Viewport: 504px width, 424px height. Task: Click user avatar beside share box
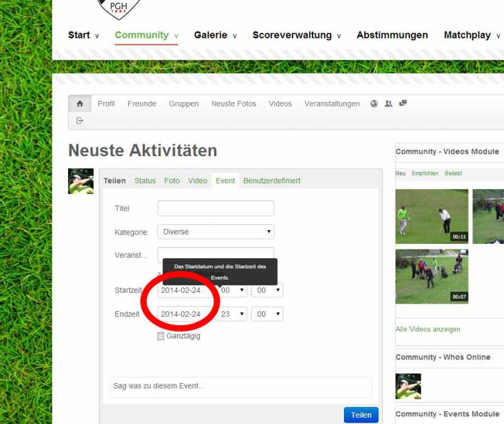pyautogui.click(x=81, y=181)
